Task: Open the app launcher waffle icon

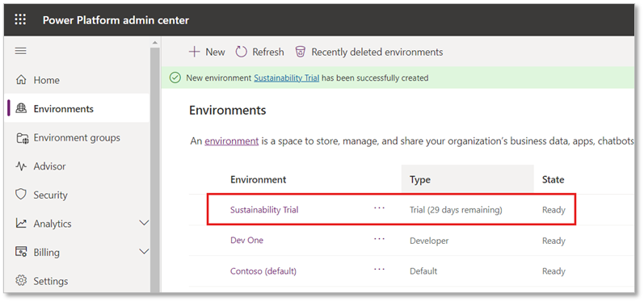Action: click(x=20, y=19)
